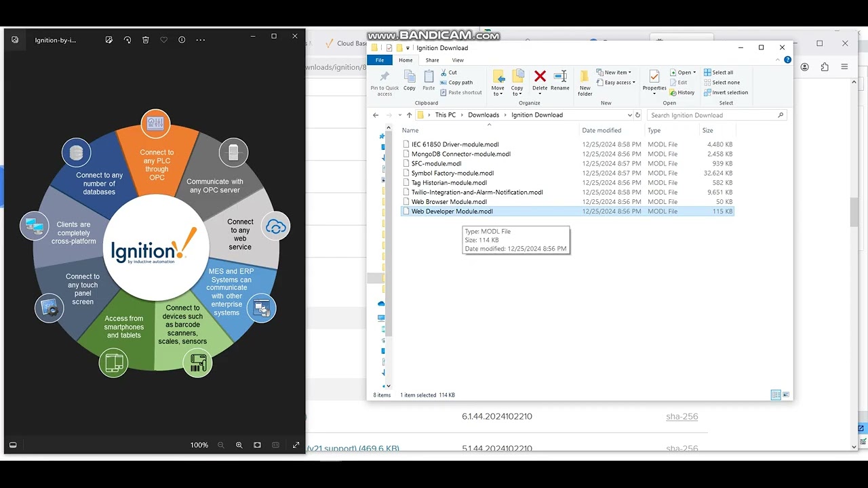The width and height of the screenshot is (868, 488).
Task: Open the Copy to dropdown
Action: click(x=517, y=83)
